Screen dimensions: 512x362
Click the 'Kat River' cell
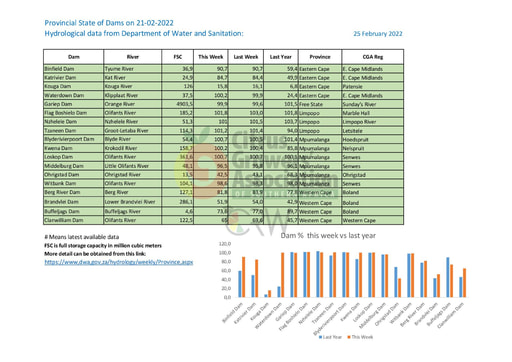click(133, 77)
